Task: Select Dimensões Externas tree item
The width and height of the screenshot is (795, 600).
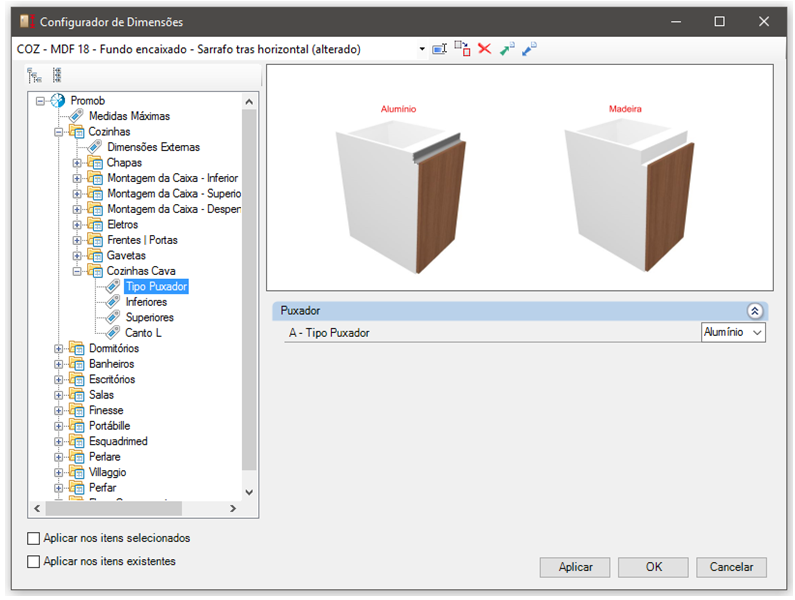Action: point(153,147)
